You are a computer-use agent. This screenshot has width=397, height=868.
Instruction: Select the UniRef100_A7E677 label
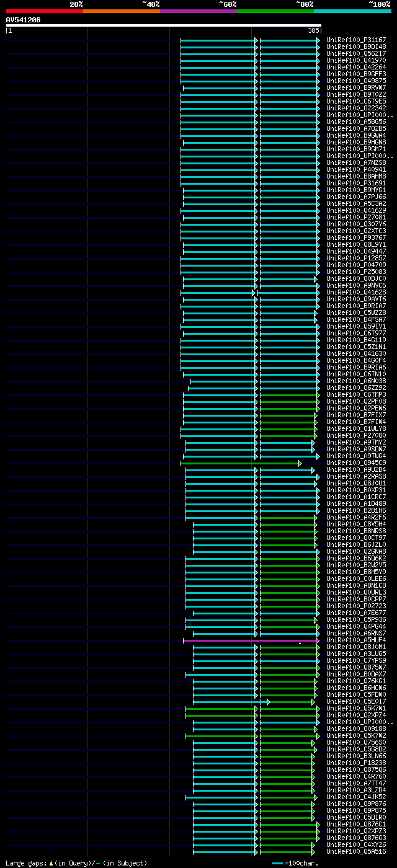(x=356, y=613)
